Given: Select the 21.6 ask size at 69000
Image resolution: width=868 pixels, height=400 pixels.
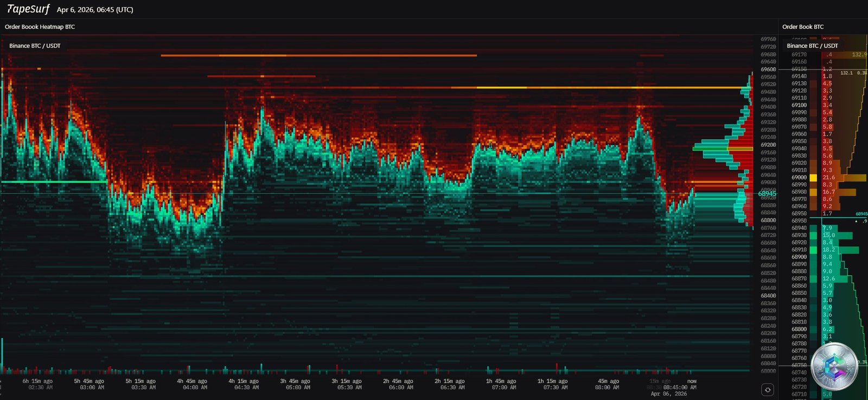Looking at the screenshot, I should pyautogui.click(x=828, y=178).
